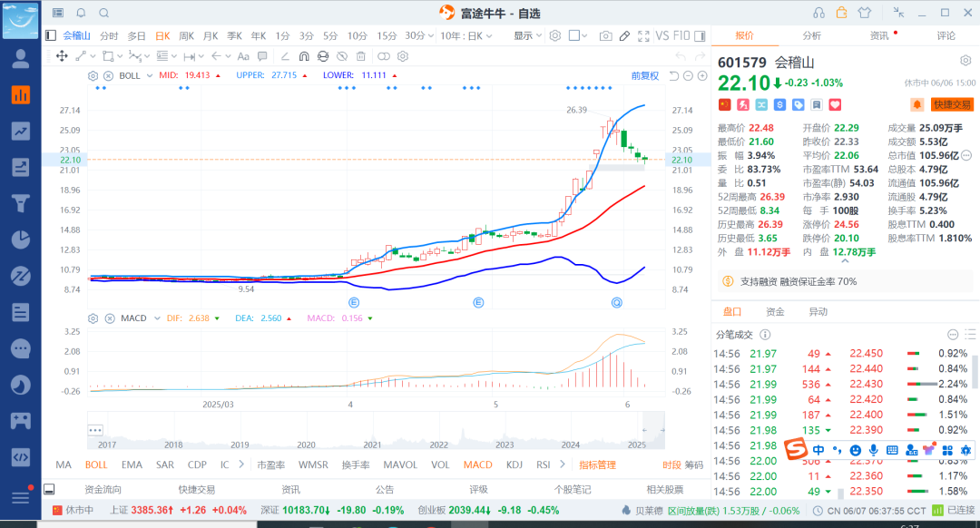Click the price alert bell icon
The width and height of the screenshot is (980, 528).
[x=917, y=105]
